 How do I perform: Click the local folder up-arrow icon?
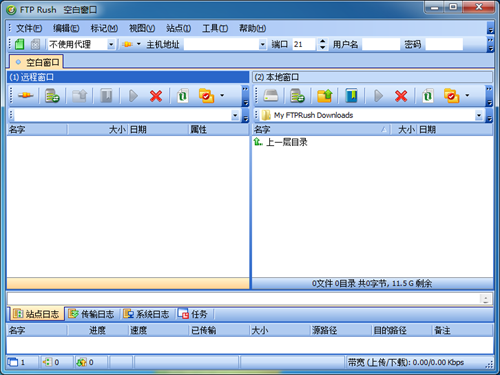point(324,96)
